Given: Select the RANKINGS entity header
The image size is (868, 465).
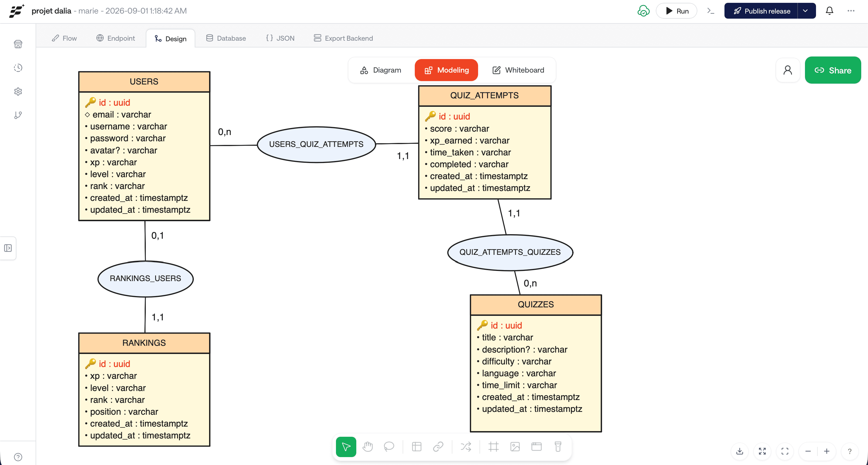Looking at the screenshot, I should tap(144, 343).
